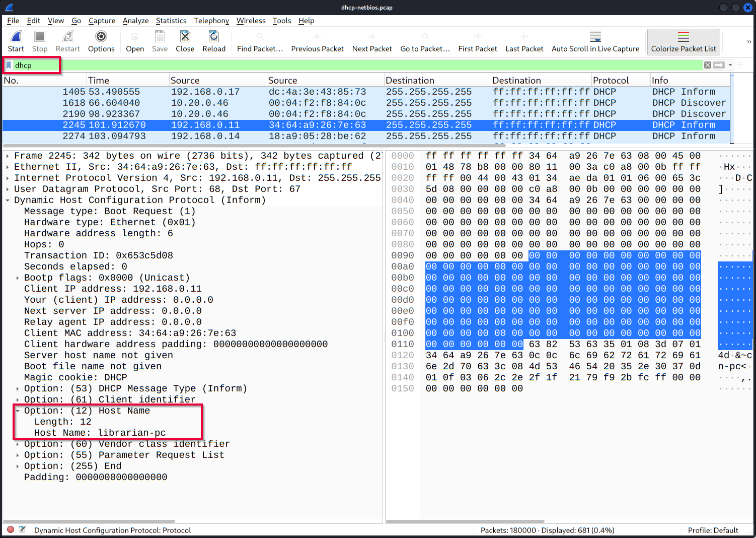The image size is (756, 538).
Task: Select packet 1405 DHCP Inform row
Action: click(x=366, y=92)
